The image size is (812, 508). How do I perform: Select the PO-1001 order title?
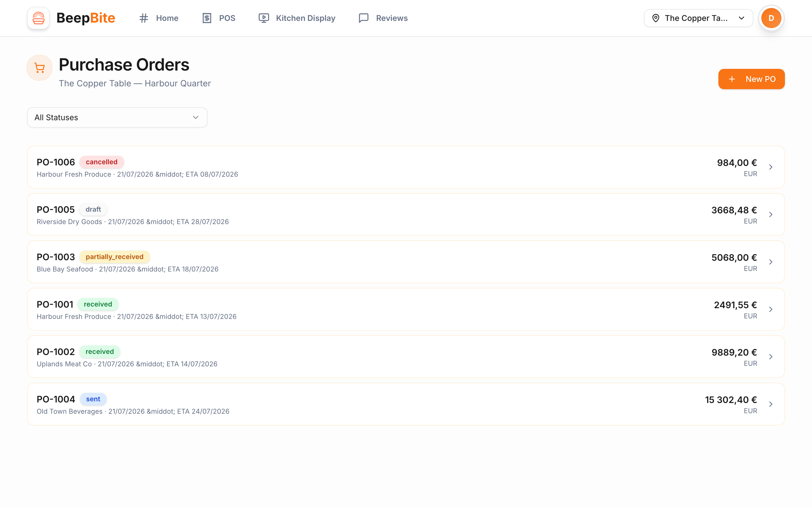(x=55, y=305)
